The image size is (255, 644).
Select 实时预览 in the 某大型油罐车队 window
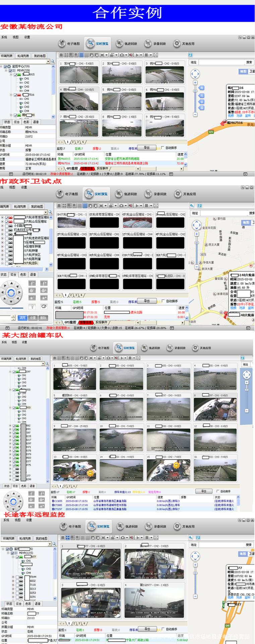tap(125, 348)
